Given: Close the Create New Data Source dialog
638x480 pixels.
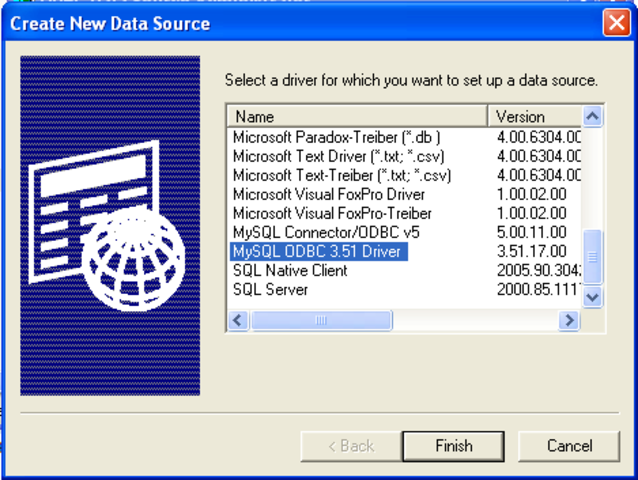Looking at the screenshot, I should [616, 22].
